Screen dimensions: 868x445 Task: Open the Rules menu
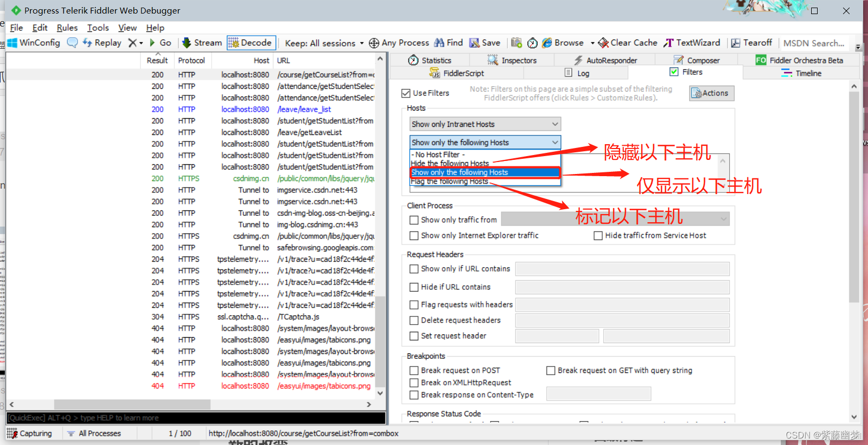tap(67, 28)
